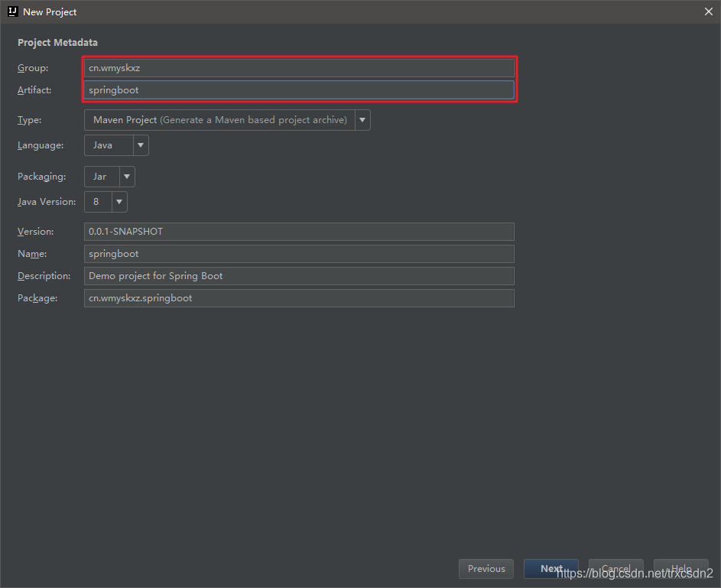The width and height of the screenshot is (721, 588).
Task: Click the Language dropdown arrow
Action: pyautogui.click(x=141, y=145)
